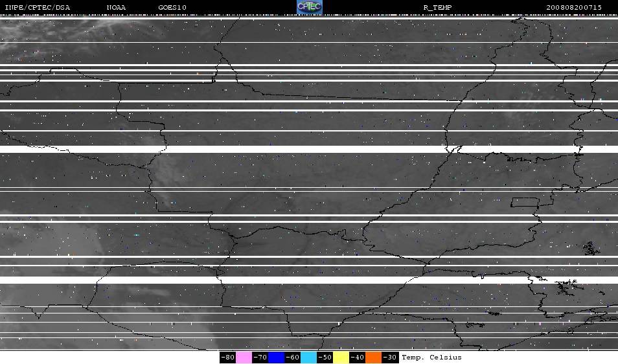The width and height of the screenshot is (618, 364).
Task: Select the orange legend color swatch
Action: (x=373, y=358)
